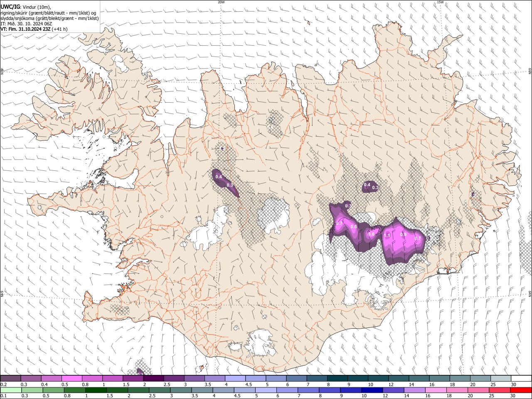
Task: Pick the dark mauve swatch between 0.2 and 0.3
Action: [10, 379]
